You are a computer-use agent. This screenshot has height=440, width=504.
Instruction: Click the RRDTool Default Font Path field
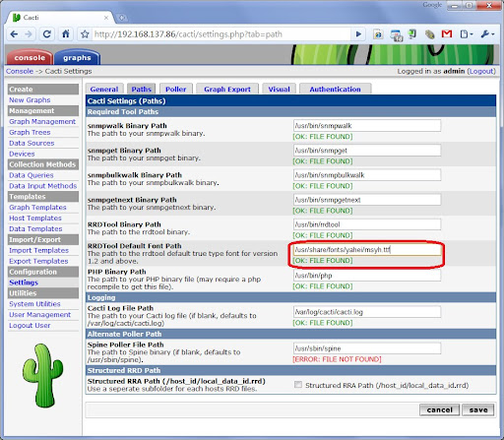[x=367, y=250]
